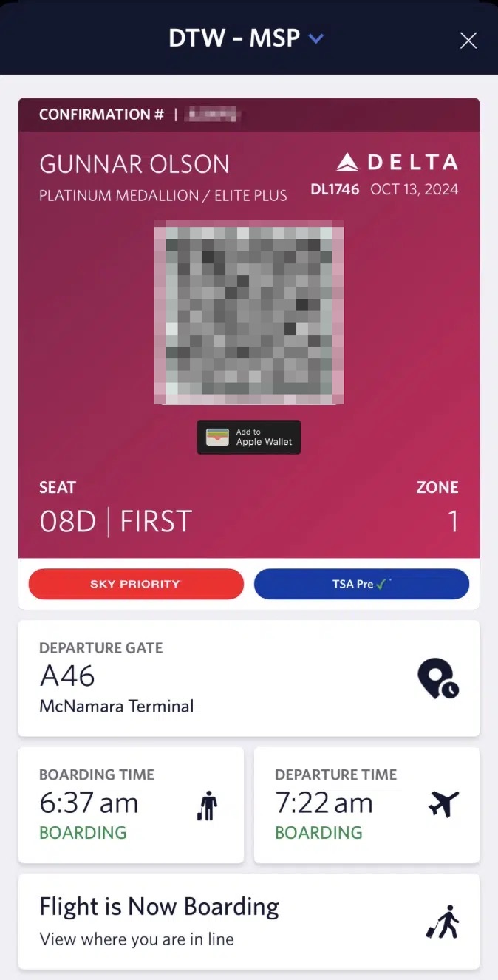Image resolution: width=498 pixels, height=980 pixels.
Task: Tap Add to Apple Wallet
Action: coord(248,437)
